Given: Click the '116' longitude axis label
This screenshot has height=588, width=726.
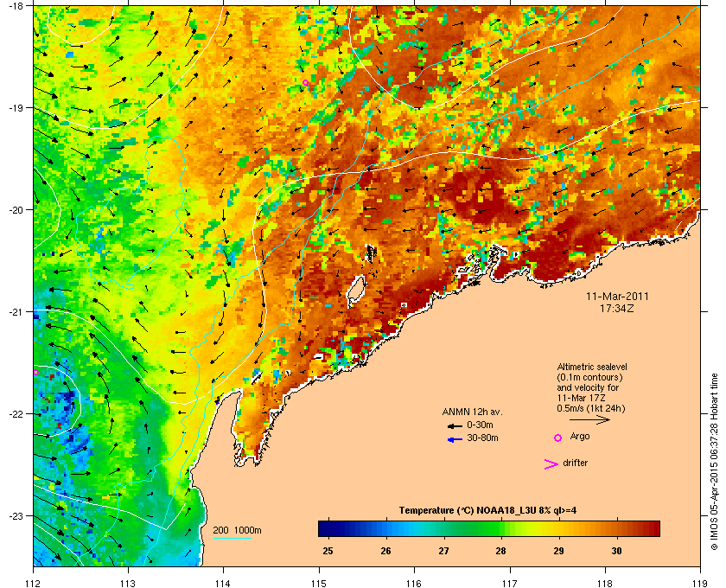Looking at the screenshot, I should [414, 583].
